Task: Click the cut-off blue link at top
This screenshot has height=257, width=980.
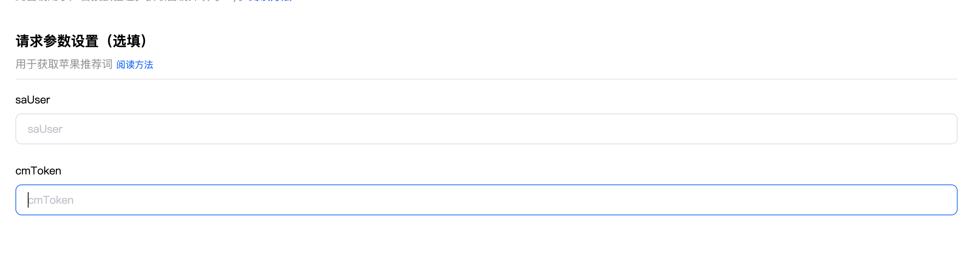Action: (270, 1)
